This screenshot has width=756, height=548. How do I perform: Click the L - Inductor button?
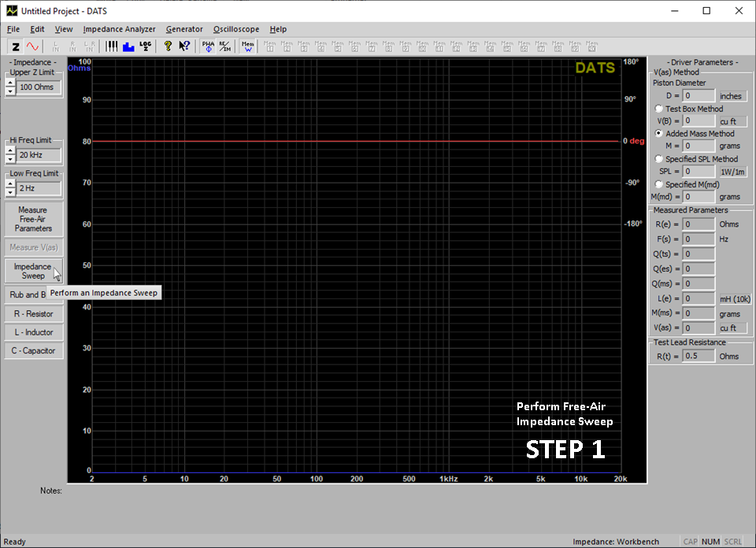coord(33,332)
